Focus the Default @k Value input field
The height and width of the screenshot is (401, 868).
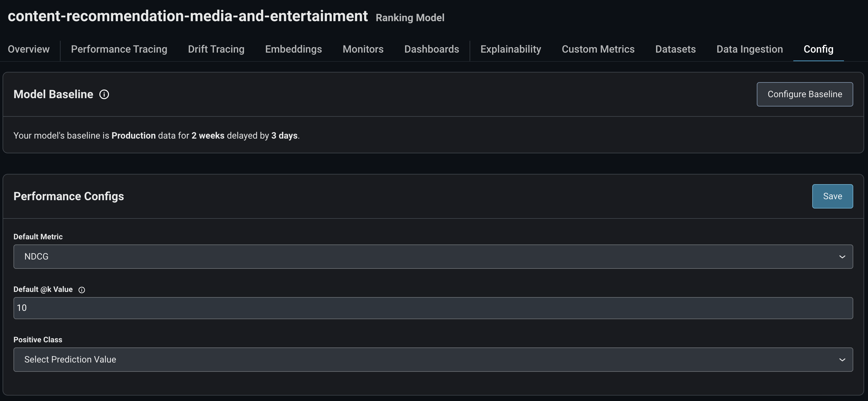click(x=433, y=308)
